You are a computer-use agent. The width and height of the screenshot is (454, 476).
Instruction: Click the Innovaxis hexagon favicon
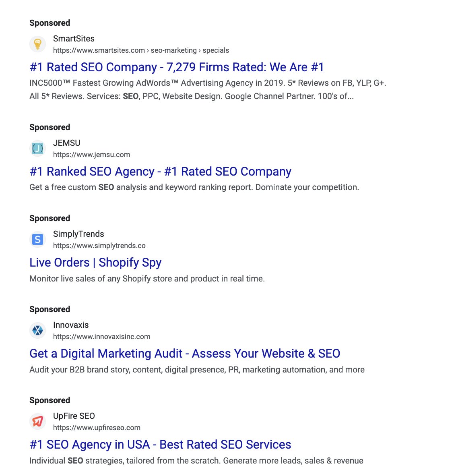point(37,330)
